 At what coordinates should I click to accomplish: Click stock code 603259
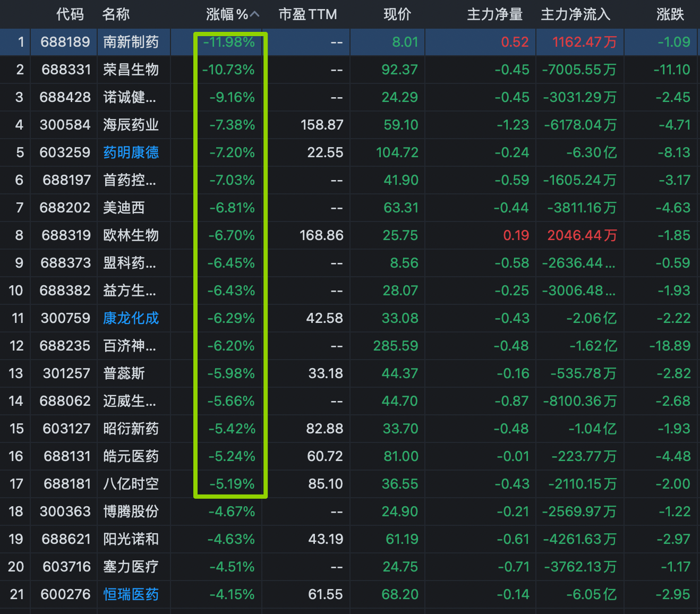(x=65, y=152)
